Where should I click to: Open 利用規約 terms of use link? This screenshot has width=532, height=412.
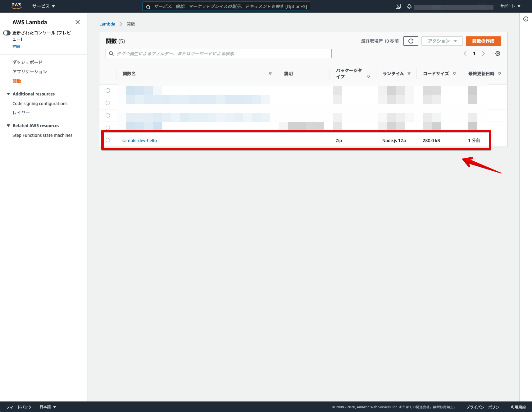click(x=518, y=407)
